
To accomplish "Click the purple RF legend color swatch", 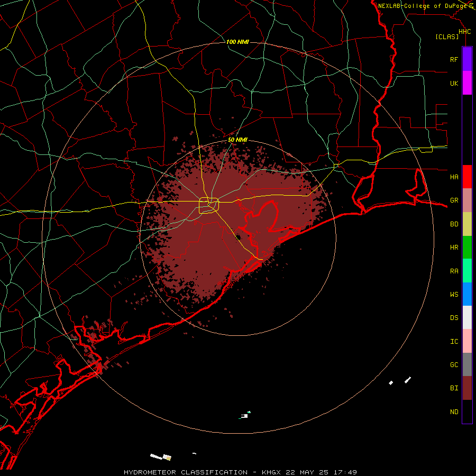I will (x=467, y=59).
